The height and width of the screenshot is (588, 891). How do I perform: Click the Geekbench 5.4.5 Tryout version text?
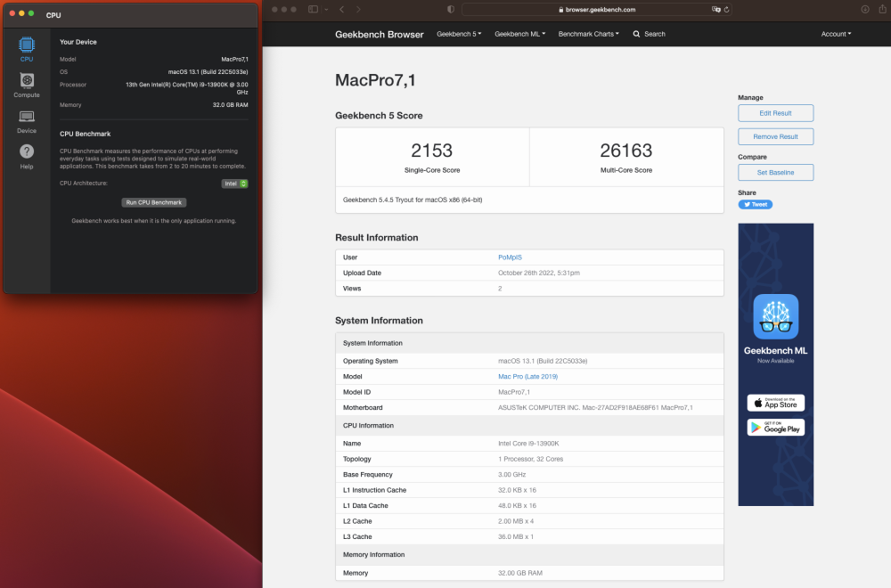click(413, 200)
